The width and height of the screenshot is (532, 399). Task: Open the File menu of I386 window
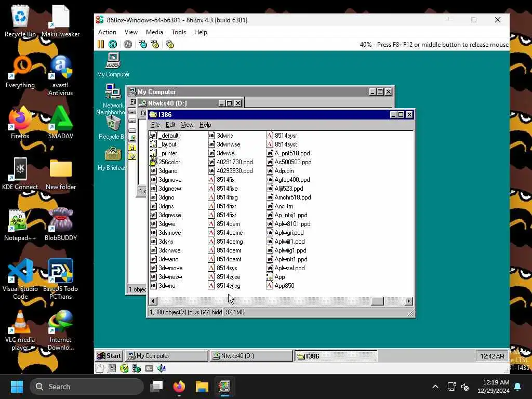click(x=155, y=125)
